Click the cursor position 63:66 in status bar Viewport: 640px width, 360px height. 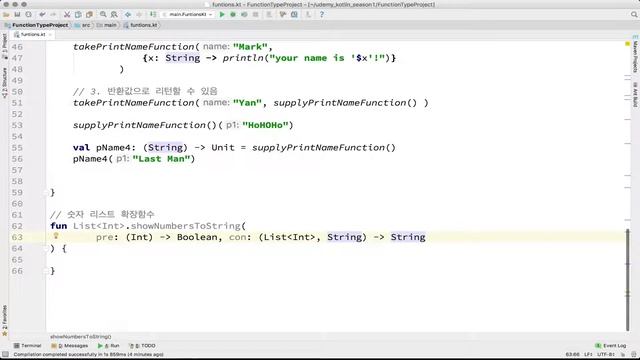[x=572, y=354]
